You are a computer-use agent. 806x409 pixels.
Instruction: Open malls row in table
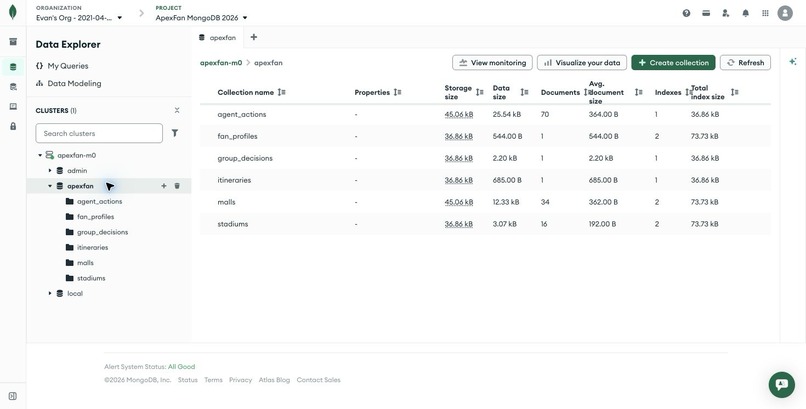click(x=485, y=202)
